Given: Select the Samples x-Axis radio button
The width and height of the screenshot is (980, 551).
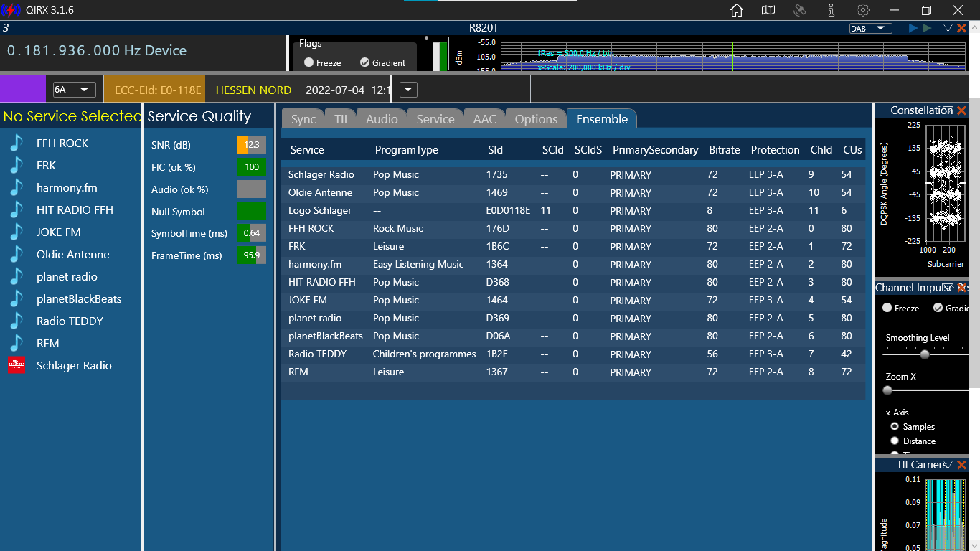Looking at the screenshot, I should (895, 426).
